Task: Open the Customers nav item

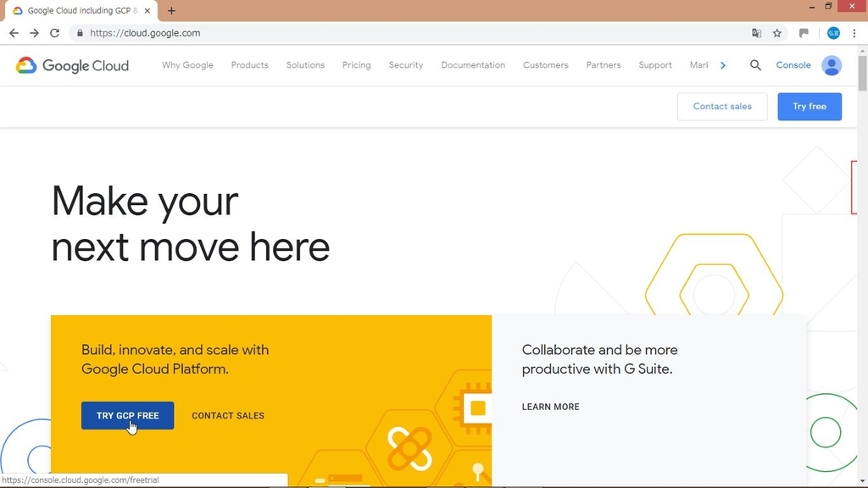Action: pos(545,65)
